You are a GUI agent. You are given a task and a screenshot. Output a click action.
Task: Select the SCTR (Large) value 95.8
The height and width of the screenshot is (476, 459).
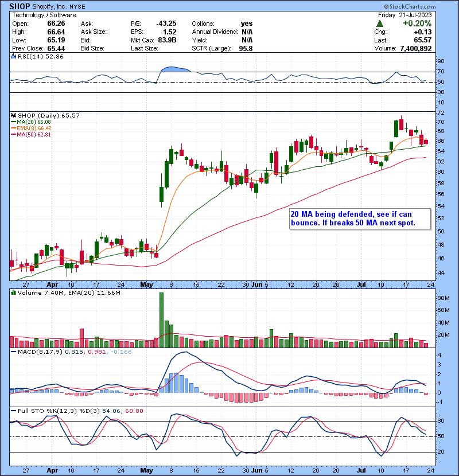pos(246,48)
